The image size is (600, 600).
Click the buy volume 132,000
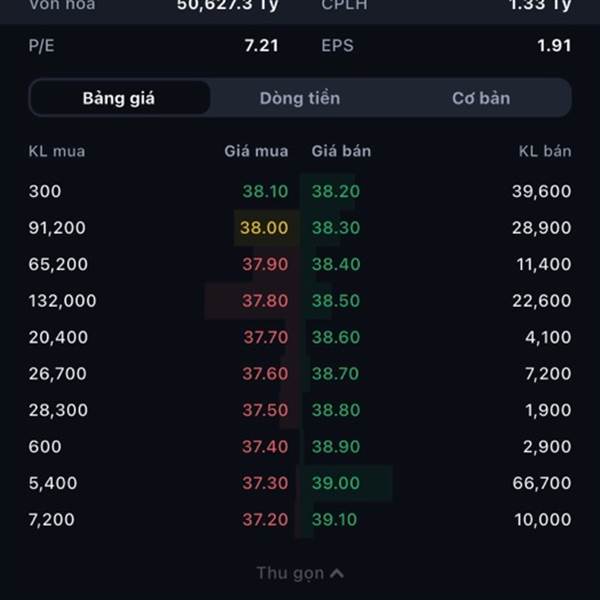(x=63, y=301)
